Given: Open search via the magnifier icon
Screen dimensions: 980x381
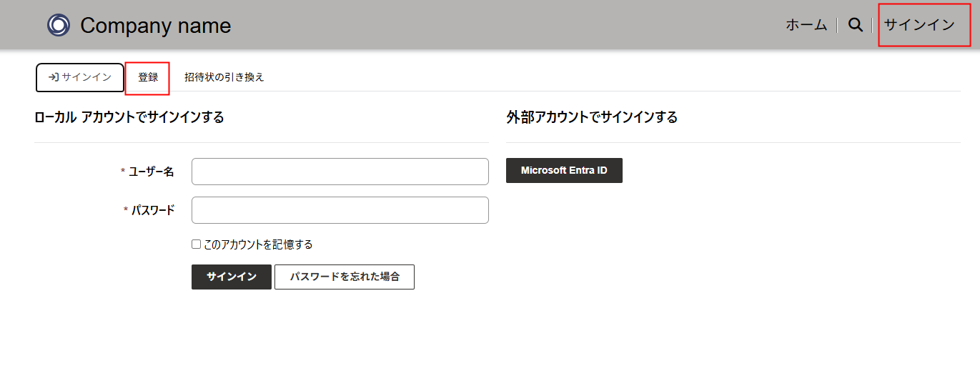Looking at the screenshot, I should [x=855, y=25].
